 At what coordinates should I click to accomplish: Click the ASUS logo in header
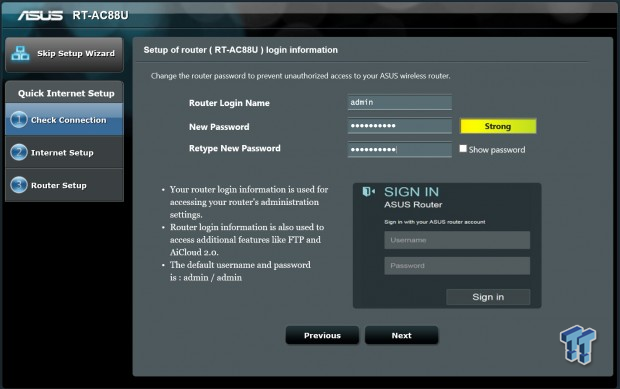(40, 15)
